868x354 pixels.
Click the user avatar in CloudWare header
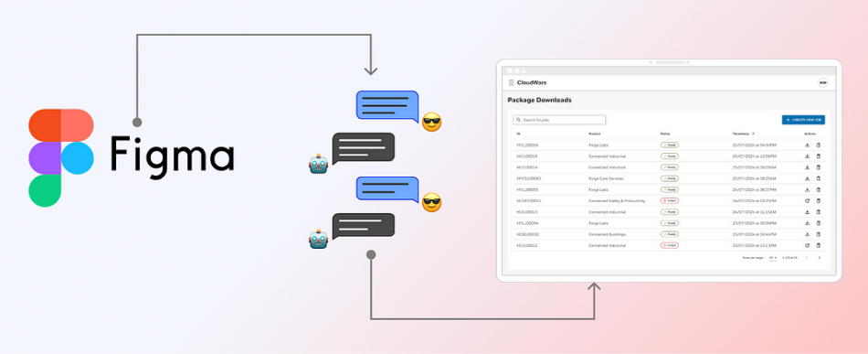(x=822, y=82)
